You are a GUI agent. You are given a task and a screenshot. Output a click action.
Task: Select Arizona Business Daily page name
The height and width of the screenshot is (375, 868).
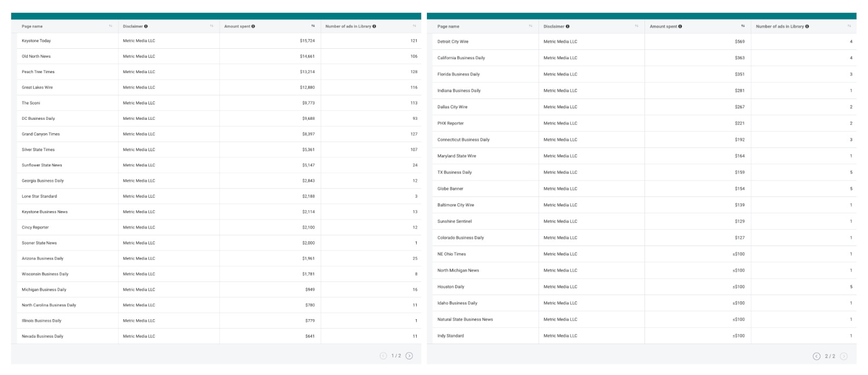pos(42,258)
